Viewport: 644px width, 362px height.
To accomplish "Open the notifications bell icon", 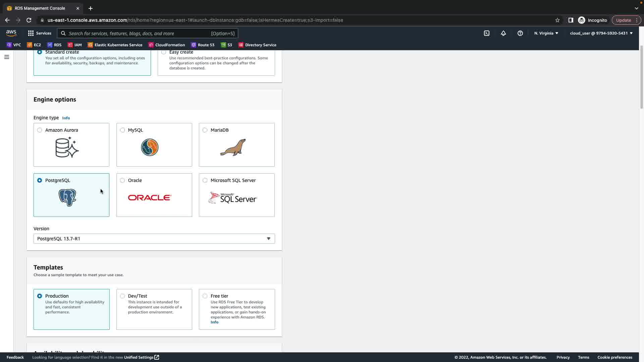I will pyautogui.click(x=503, y=33).
